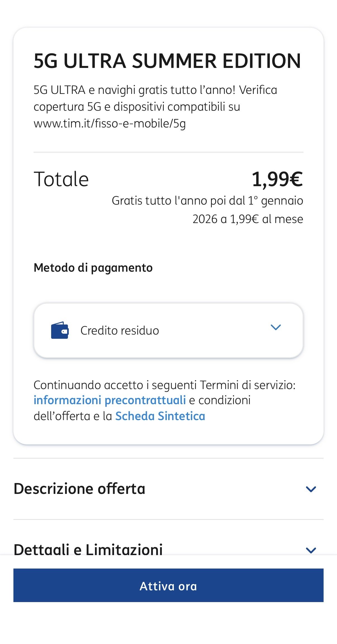
Task: Select the Credito residuo payment option text
Action: [x=120, y=331]
